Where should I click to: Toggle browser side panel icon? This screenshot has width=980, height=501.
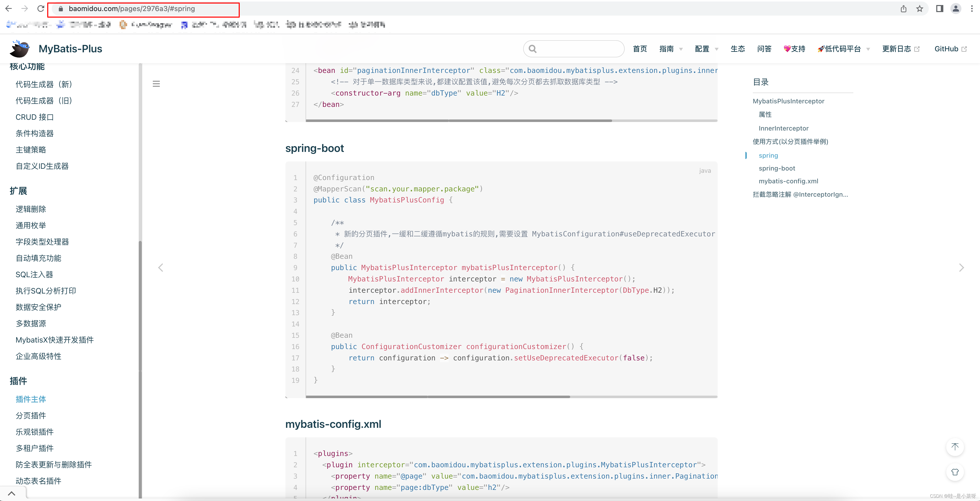tap(939, 9)
